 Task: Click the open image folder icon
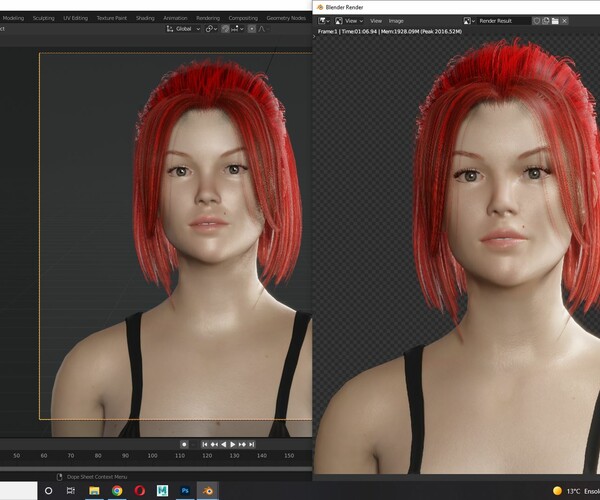(x=555, y=21)
